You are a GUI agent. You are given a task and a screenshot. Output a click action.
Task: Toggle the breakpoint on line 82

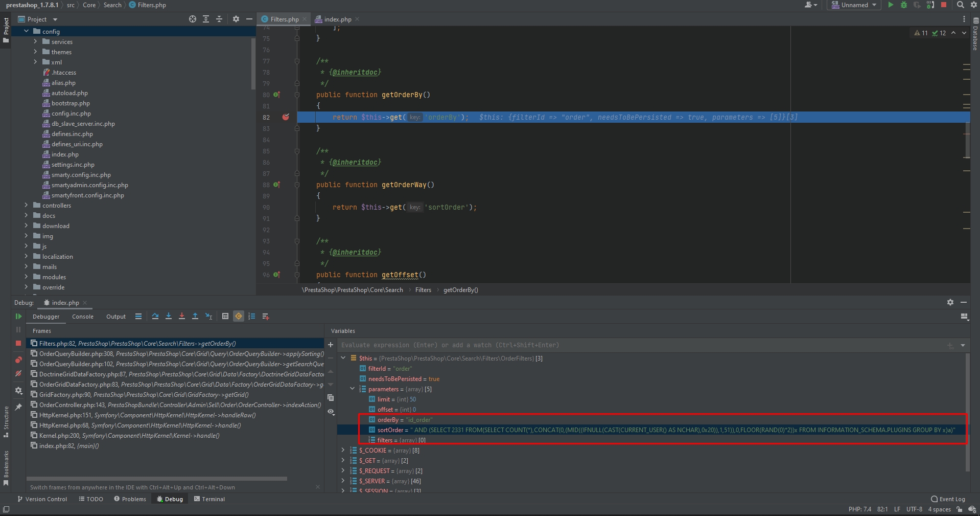286,117
